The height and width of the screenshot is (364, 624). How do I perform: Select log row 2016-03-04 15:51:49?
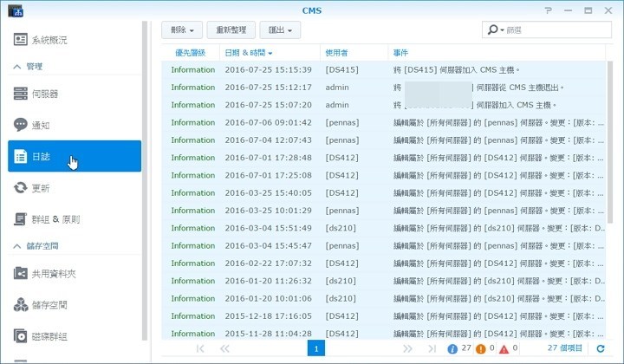(384, 228)
